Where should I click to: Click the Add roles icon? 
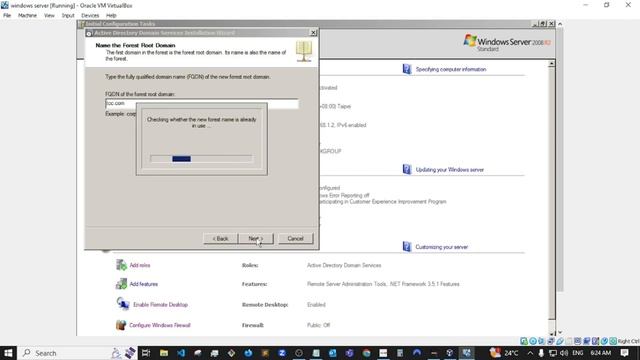click(x=121, y=265)
